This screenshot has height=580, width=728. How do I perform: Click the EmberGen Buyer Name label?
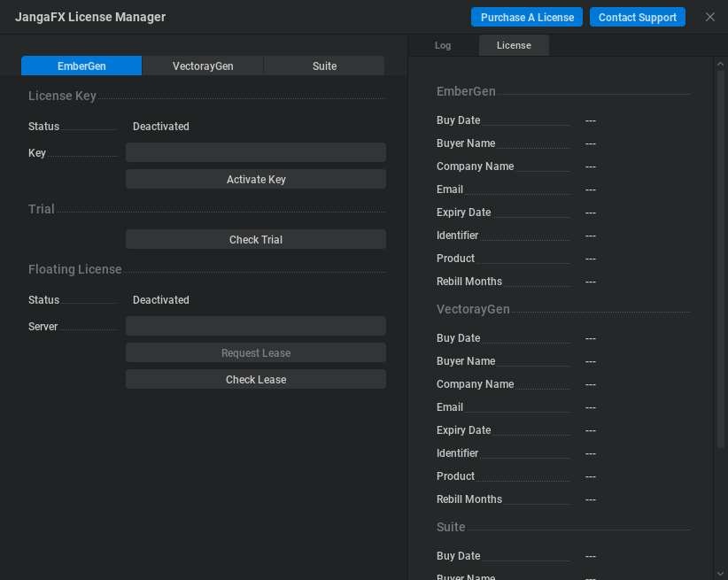(466, 143)
